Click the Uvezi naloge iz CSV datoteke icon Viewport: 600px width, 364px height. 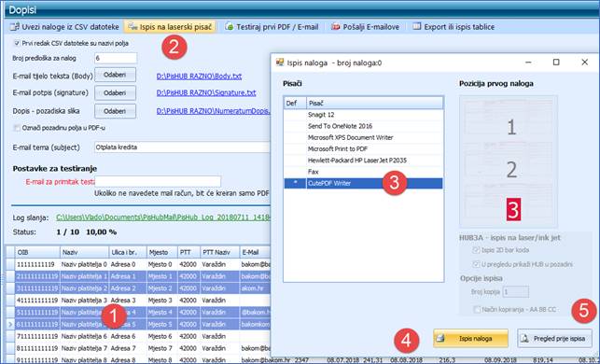(15, 27)
